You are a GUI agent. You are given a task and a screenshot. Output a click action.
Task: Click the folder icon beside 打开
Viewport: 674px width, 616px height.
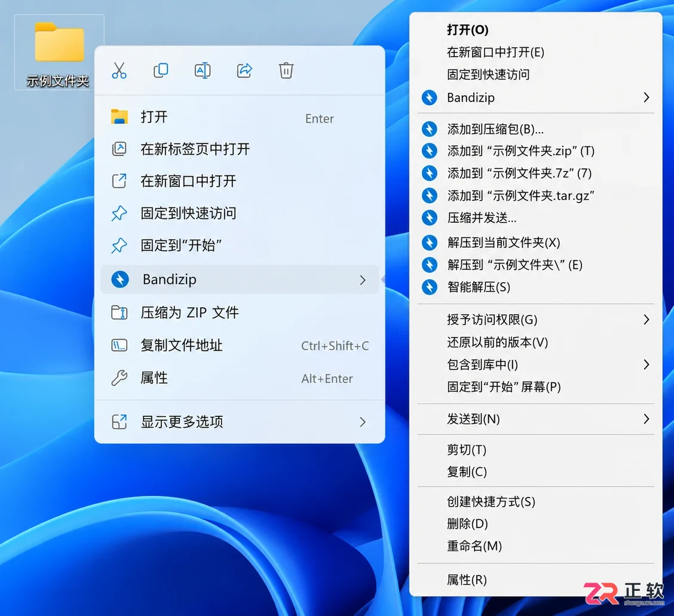tap(119, 117)
